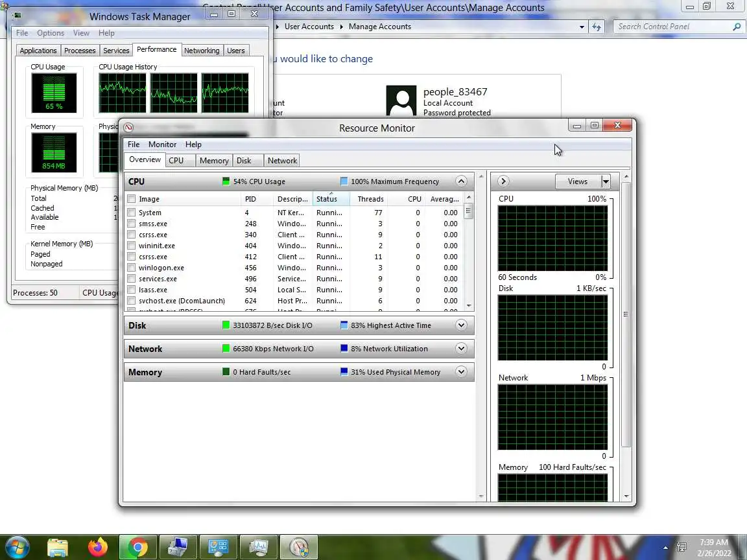
Task: Switch to Resource Monitor Network tab
Action: point(282,161)
